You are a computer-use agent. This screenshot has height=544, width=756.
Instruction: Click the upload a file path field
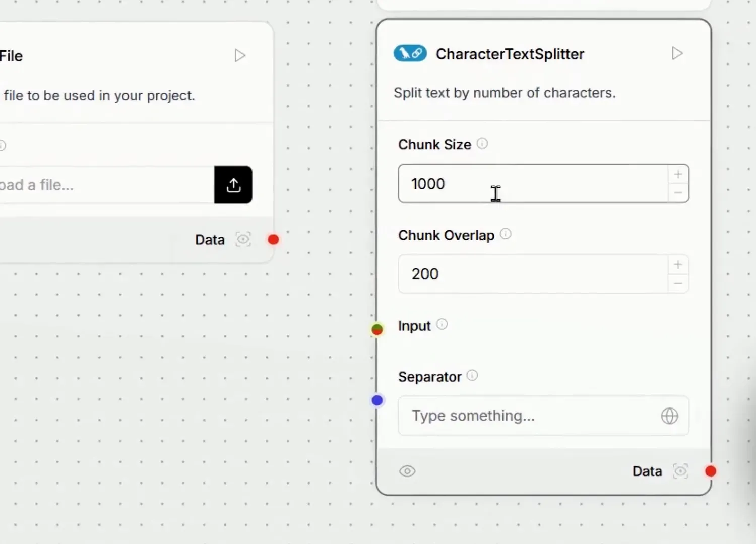[x=107, y=185]
